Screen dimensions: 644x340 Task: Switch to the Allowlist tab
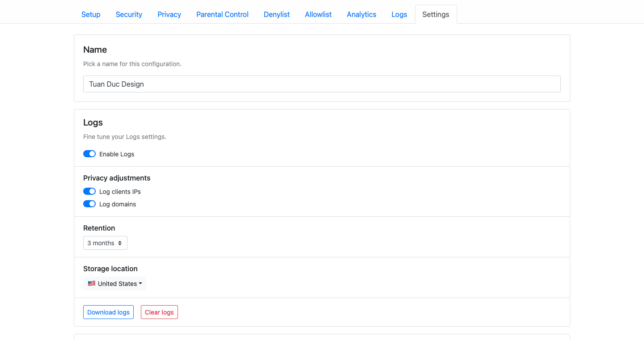(318, 14)
